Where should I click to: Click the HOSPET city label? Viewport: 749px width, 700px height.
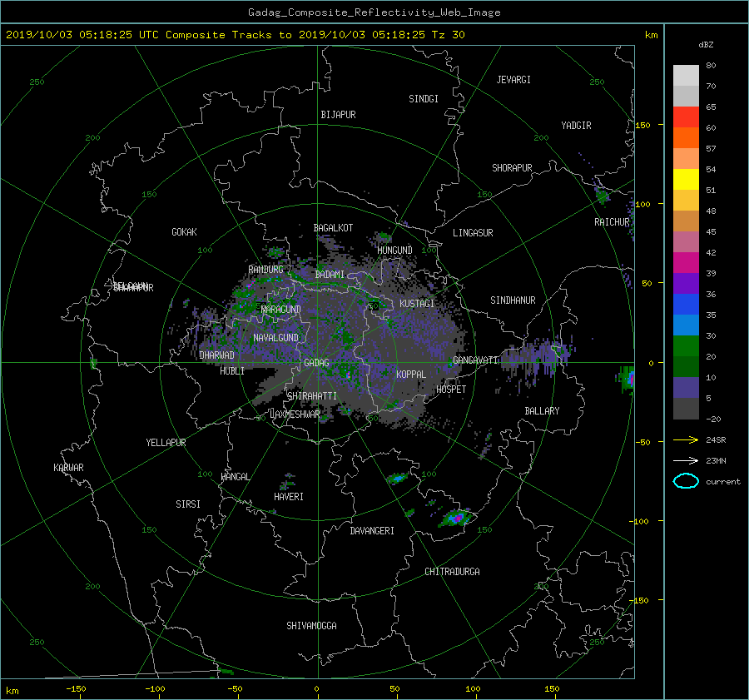tap(451, 390)
